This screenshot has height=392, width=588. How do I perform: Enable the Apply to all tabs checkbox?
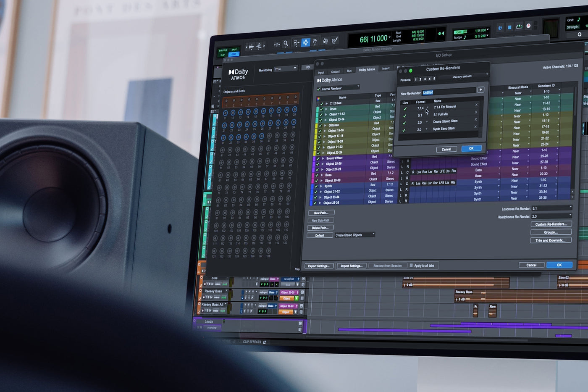[x=411, y=266]
